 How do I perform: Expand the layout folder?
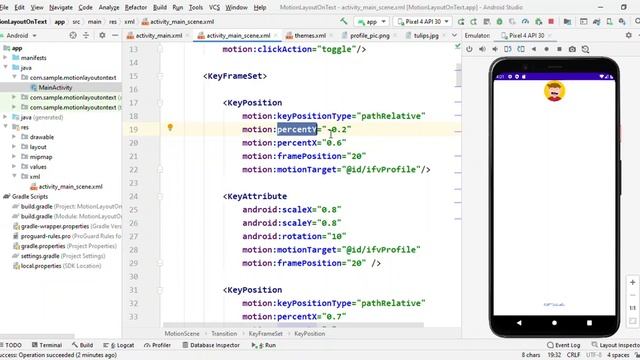click(x=14, y=147)
